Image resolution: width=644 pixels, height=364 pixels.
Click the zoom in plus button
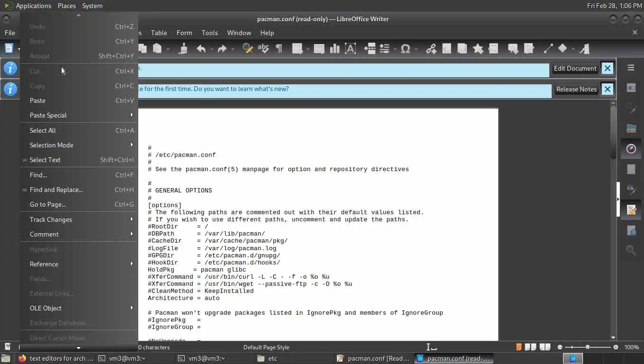[x=616, y=347]
